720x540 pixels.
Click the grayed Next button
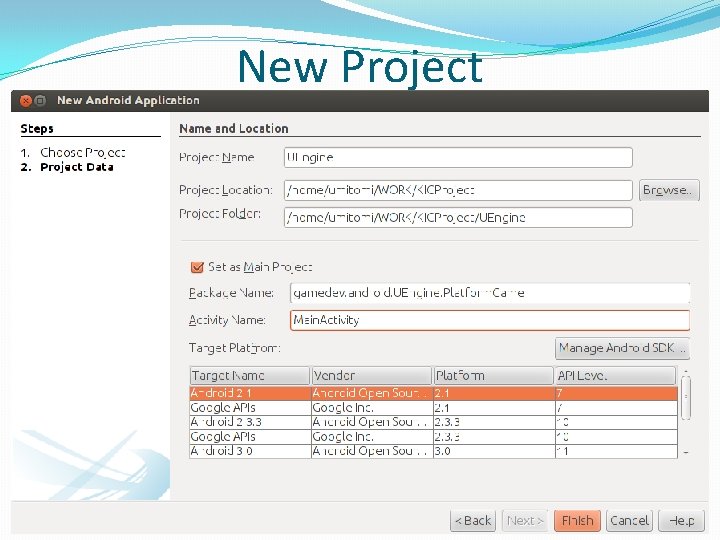point(525,521)
